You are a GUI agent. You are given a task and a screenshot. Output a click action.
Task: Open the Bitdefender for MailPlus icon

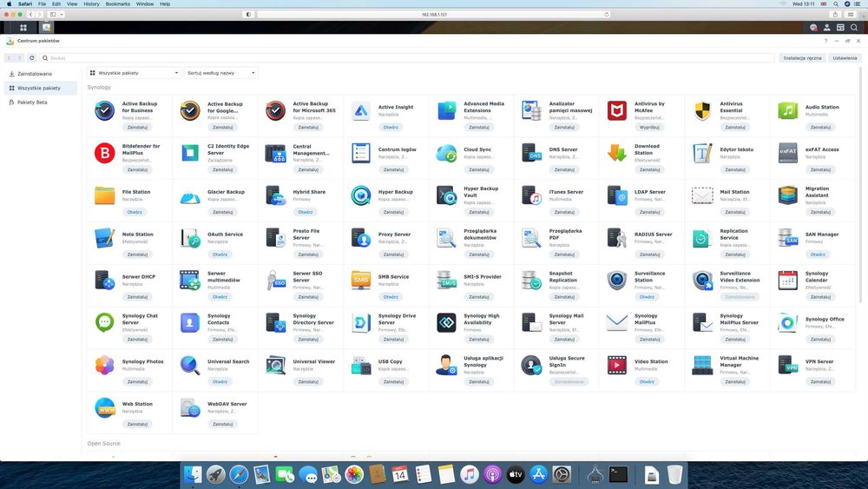pos(105,153)
